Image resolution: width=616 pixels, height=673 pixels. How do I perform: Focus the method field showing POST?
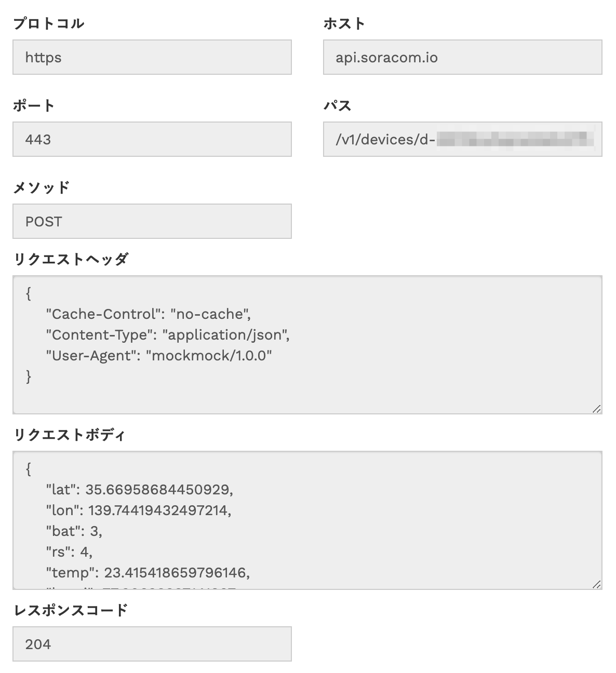[x=152, y=221]
